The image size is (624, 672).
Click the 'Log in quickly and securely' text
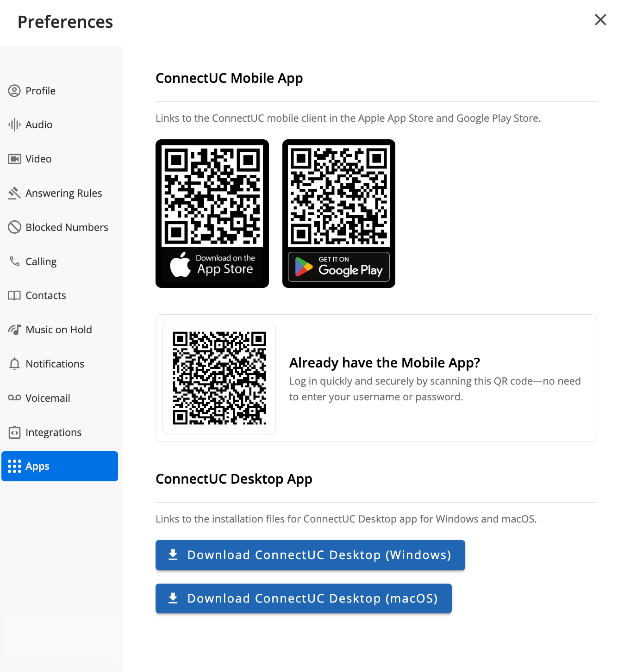[x=435, y=389]
